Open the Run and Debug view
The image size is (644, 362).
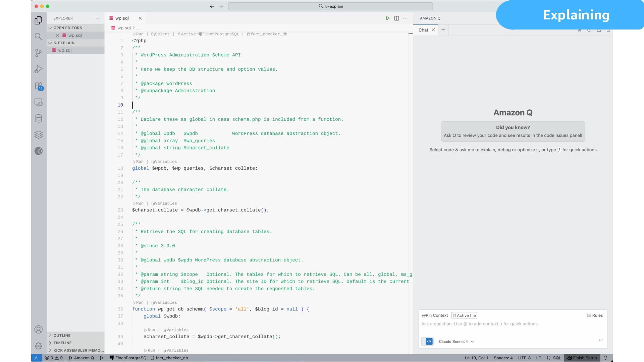click(x=38, y=69)
